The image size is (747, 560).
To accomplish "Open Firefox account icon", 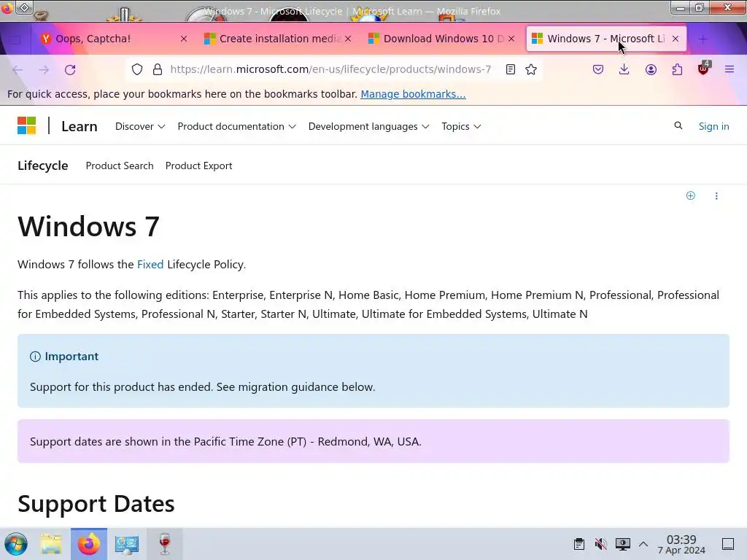I will point(651,69).
